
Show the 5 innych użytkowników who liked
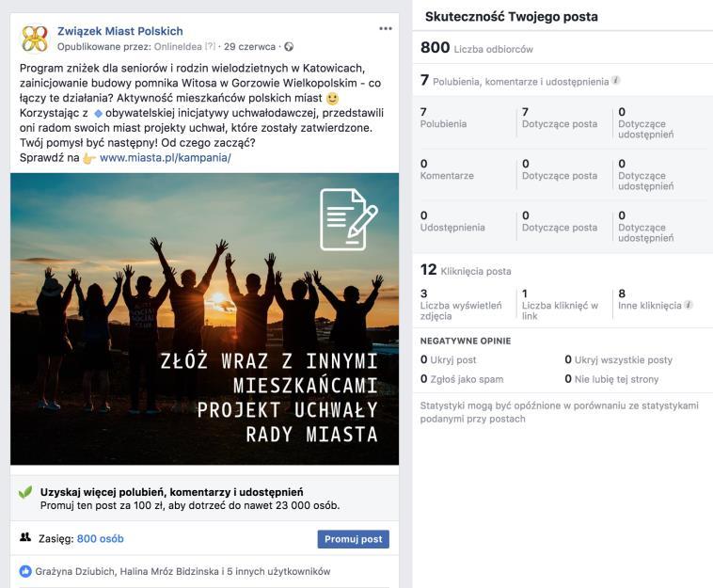coord(278,572)
